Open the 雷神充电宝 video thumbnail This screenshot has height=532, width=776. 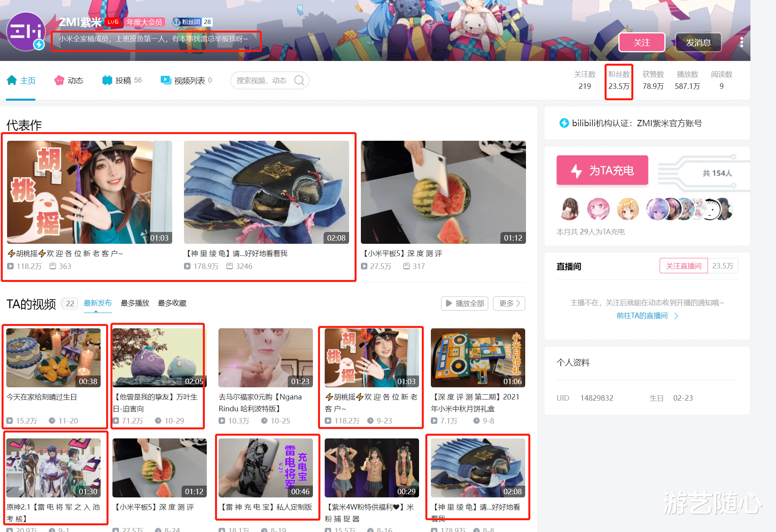click(266, 468)
